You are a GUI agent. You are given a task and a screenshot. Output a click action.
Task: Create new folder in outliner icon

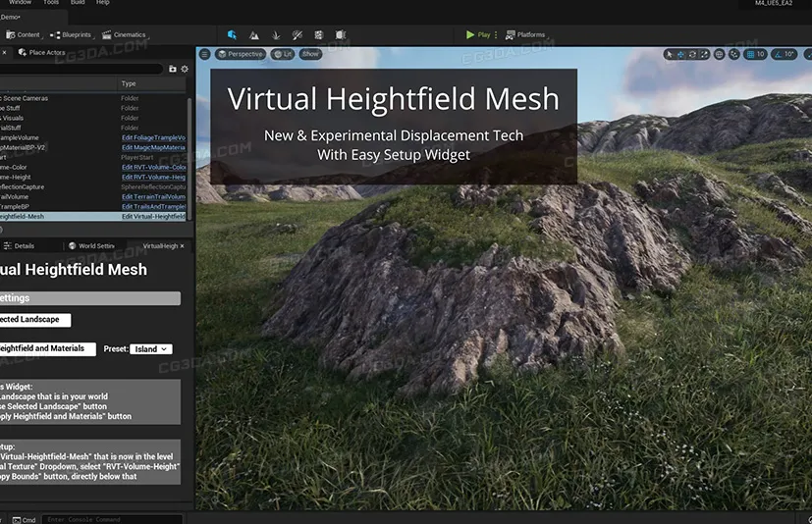click(173, 69)
